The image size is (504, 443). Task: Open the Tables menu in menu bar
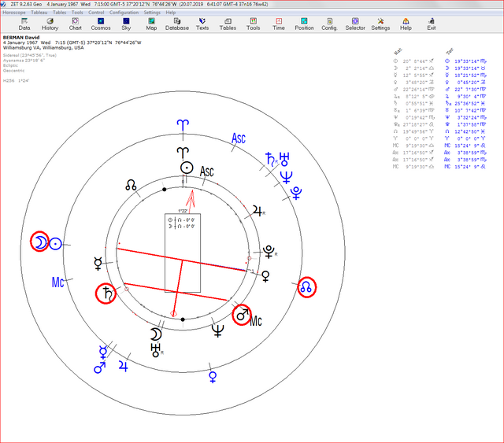click(x=60, y=13)
